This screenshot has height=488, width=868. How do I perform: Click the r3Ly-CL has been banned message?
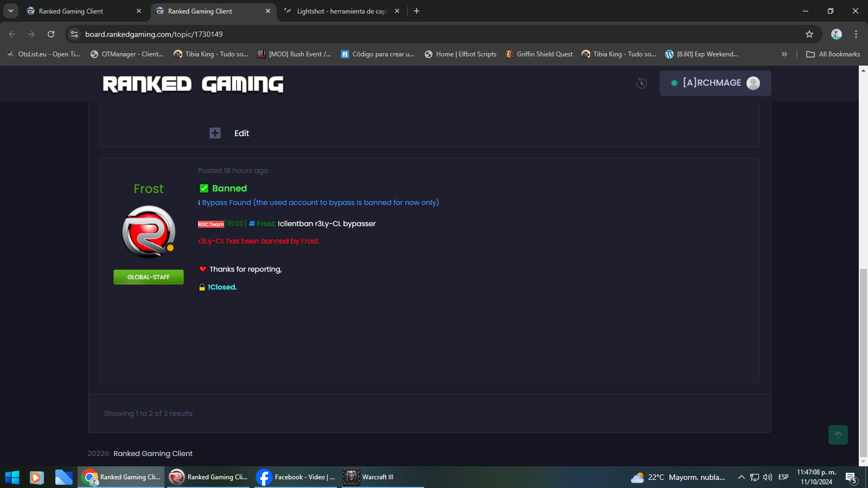click(x=259, y=241)
